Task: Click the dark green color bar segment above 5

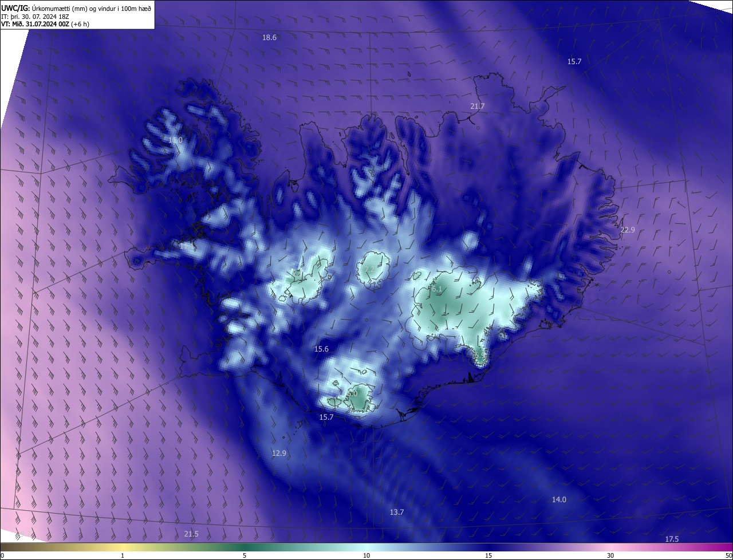Action: [x=245, y=547]
